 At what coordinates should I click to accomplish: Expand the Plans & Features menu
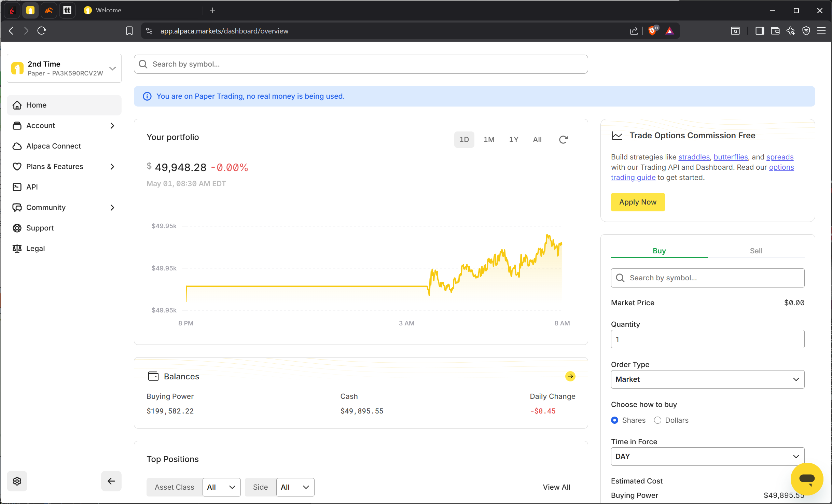coord(64,167)
